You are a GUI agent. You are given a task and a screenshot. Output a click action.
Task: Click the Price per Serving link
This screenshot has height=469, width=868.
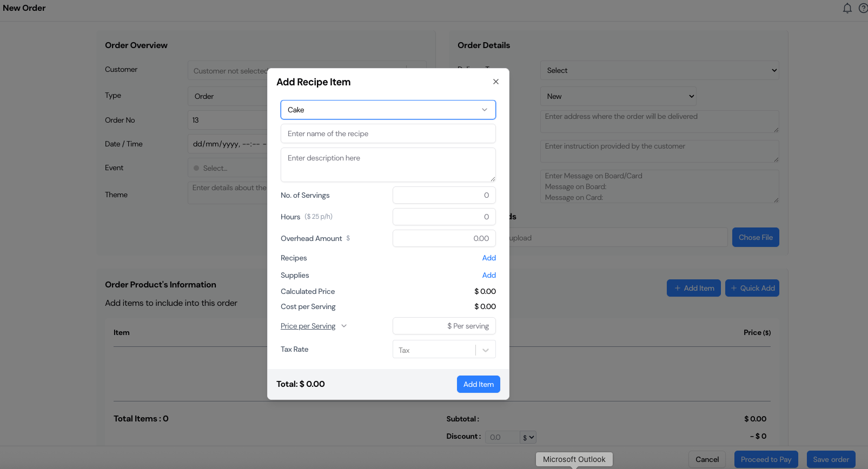[308, 326]
